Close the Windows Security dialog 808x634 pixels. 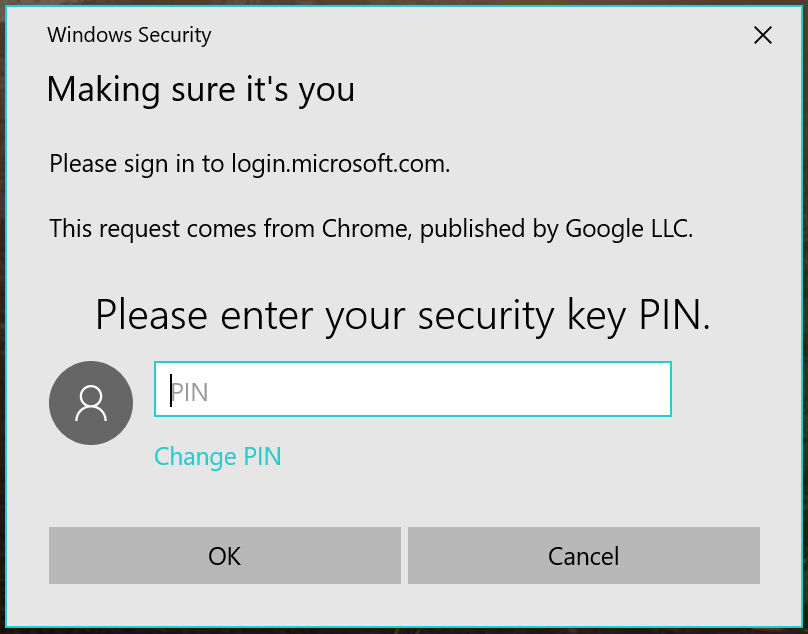point(762,36)
